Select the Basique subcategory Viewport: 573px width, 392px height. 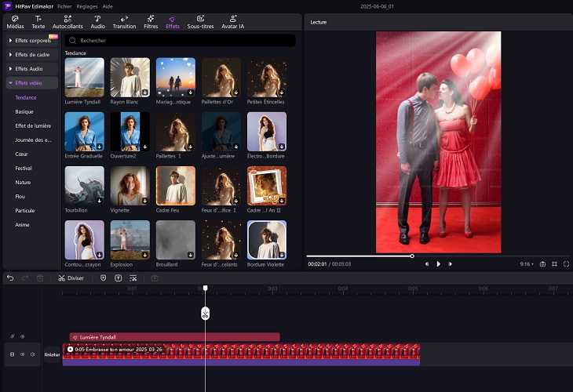(24, 111)
